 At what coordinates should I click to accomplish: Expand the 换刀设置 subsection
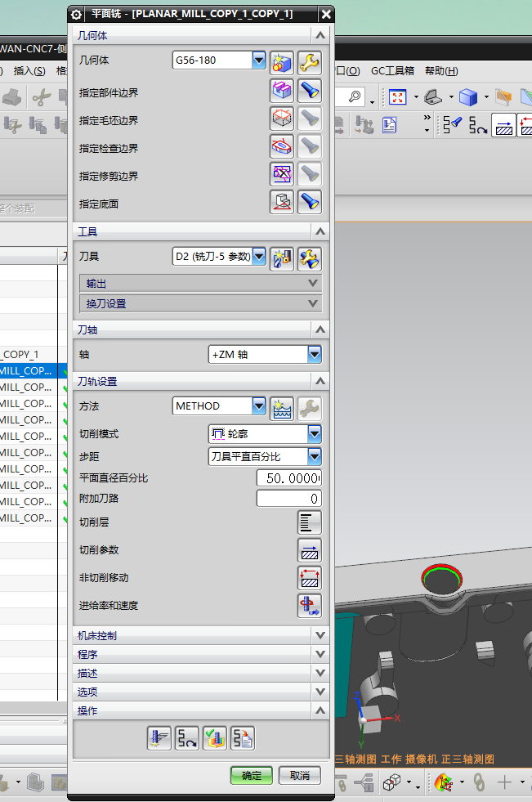(x=201, y=304)
